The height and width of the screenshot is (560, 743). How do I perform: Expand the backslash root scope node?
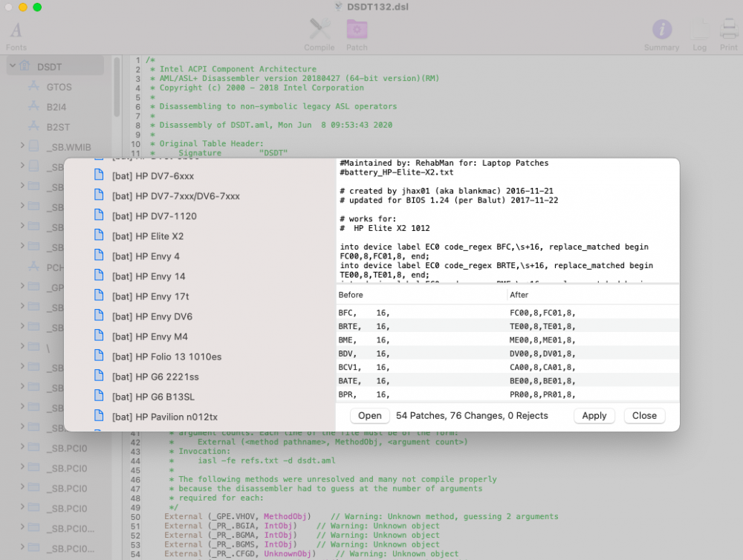(22, 347)
